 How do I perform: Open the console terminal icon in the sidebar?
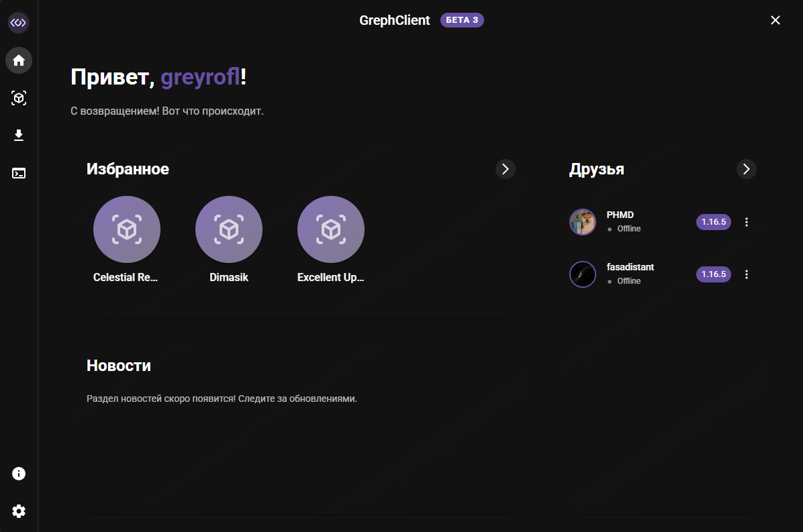(19, 173)
